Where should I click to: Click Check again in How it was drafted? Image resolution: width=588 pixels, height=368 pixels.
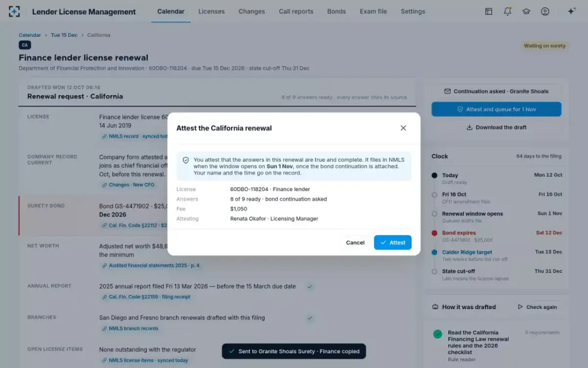point(537,307)
